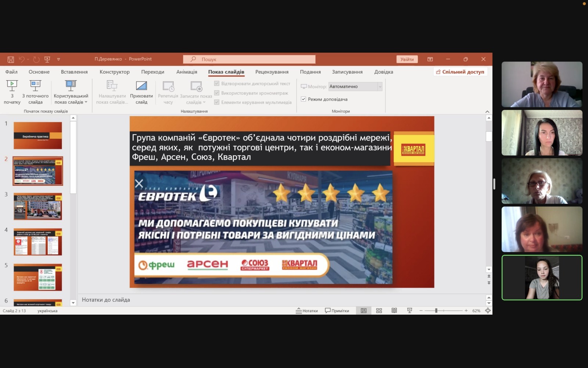The width and height of the screenshot is (588, 368).
Task: Open the Файл menu
Action: pos(11,72)
